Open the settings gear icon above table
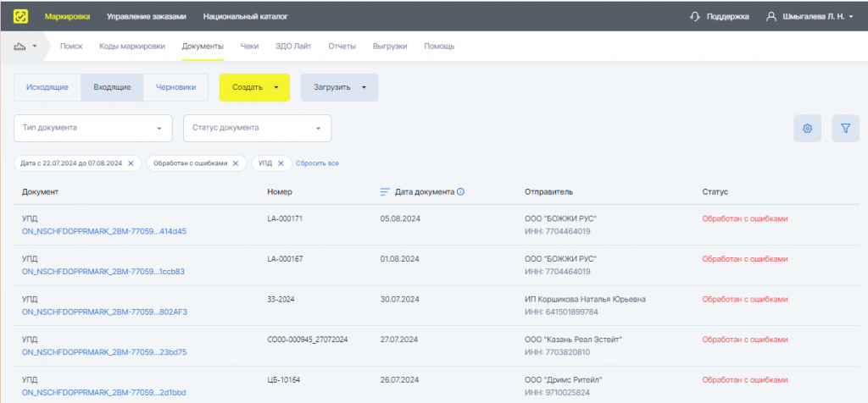Screen dimensions: 868x403 [x=807, y=129]
